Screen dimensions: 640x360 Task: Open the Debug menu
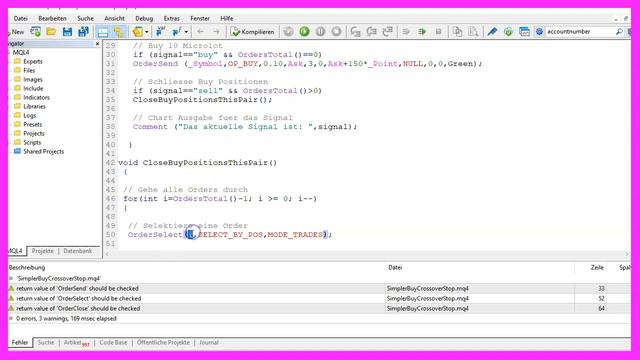pyautogui.click(x=144, y=18)
